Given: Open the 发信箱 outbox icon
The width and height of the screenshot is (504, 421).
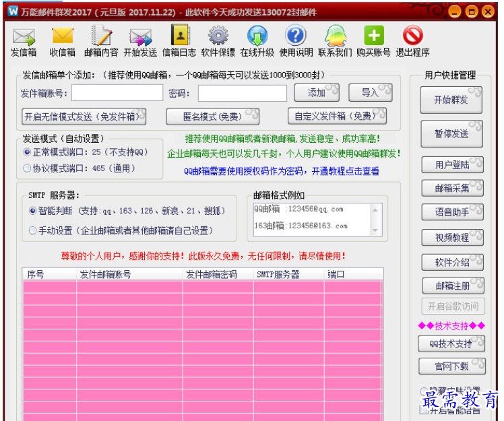Looking at the screenshot, I should (24, 36).
